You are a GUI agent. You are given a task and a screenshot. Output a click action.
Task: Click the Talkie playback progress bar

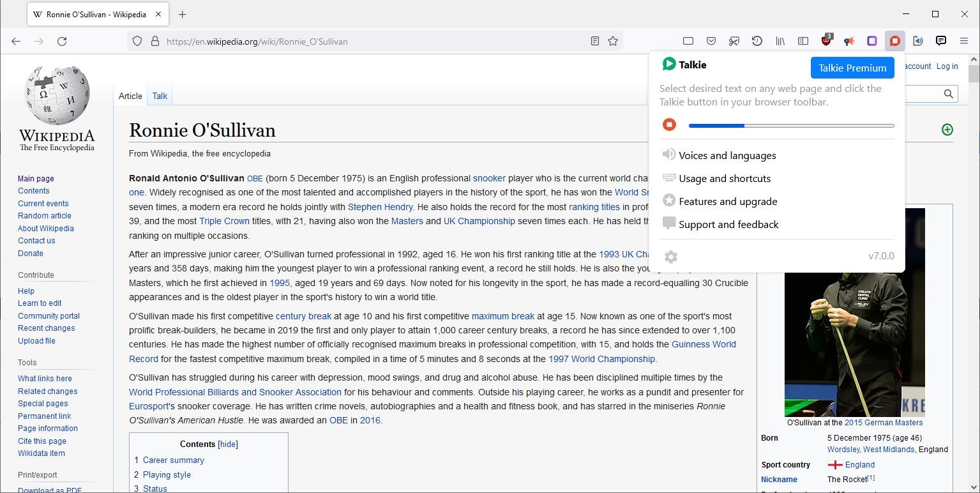pos(791,126)
